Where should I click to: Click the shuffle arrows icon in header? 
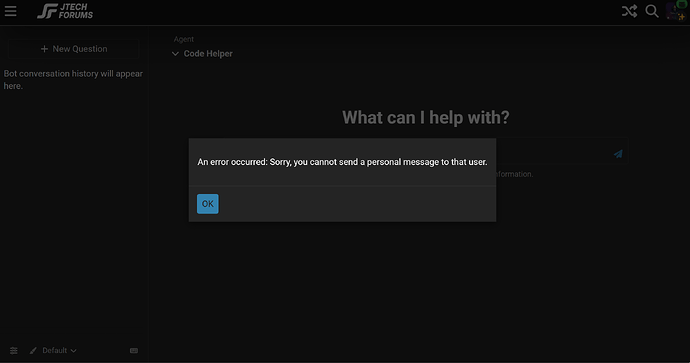(x=629, y=11)
